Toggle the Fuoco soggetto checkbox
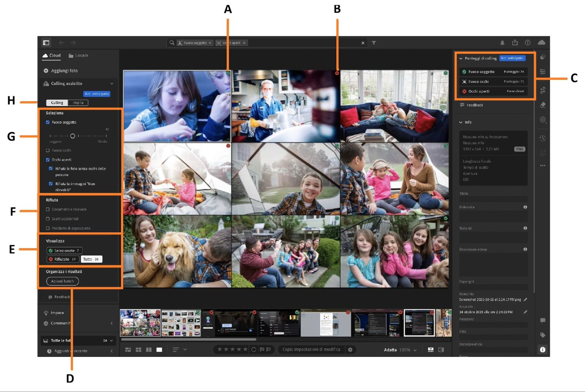The width and height of the screenshot is (585, 392). (48, 122)
